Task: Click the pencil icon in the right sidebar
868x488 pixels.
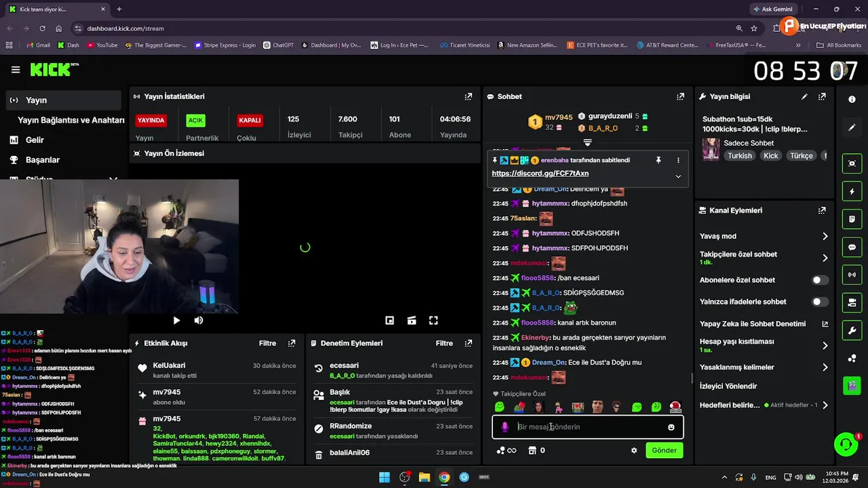Action: click(x=852, y=127)
